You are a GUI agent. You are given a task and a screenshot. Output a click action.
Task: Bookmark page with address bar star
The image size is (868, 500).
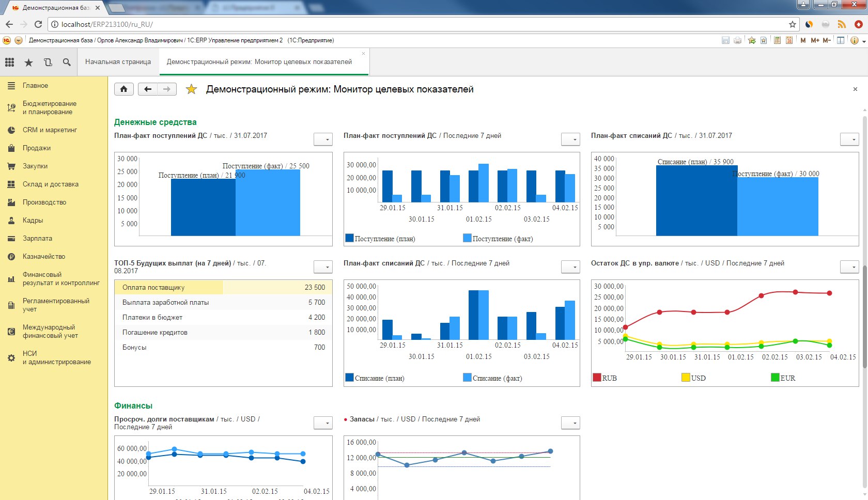[x=792, y=24]
